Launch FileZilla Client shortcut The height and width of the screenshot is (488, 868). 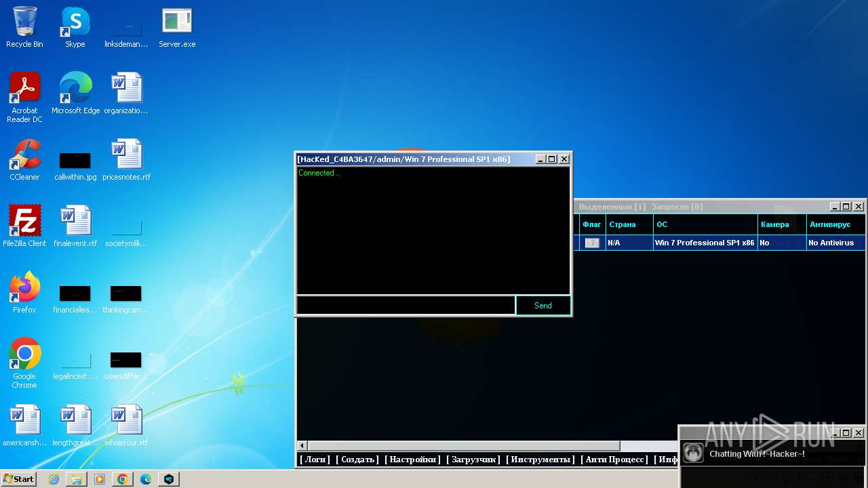[24, 226]
